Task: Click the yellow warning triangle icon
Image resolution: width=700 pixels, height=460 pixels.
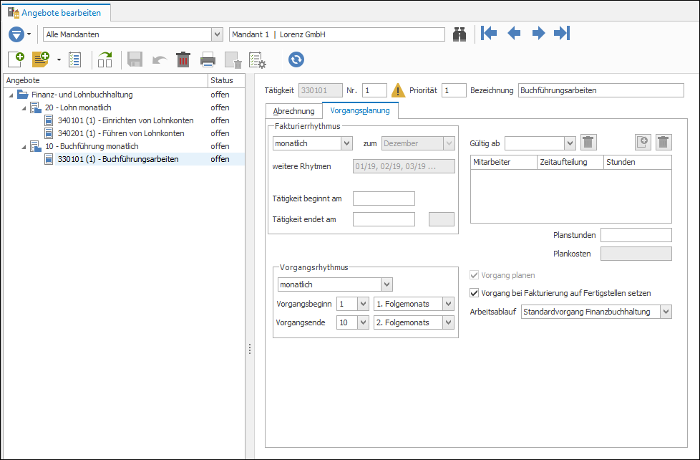Action: (398, 90)
